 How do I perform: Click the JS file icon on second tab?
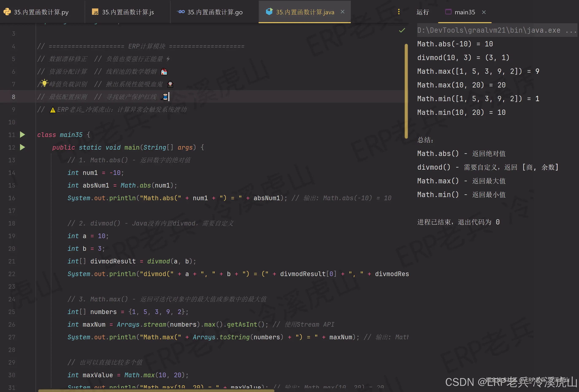point(95,12)
